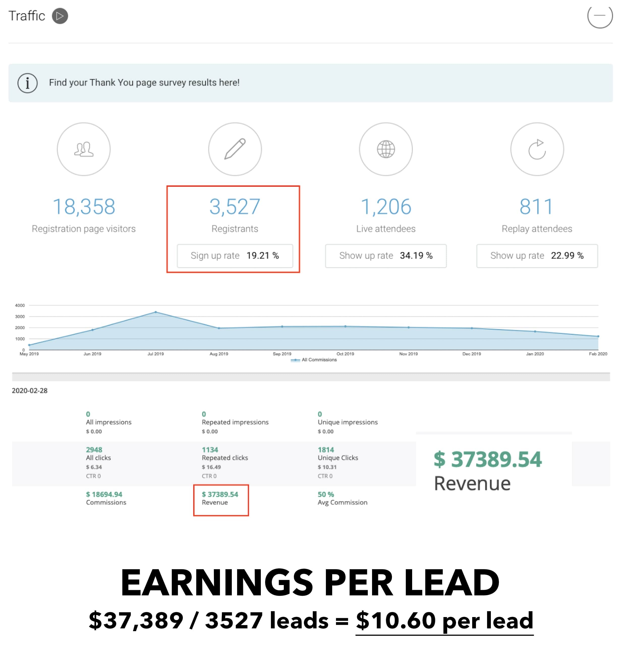The height and width of the screenshot is (672, 621).
Task: Open the Thank You page survey results link
Action: [x=144, y=83]
